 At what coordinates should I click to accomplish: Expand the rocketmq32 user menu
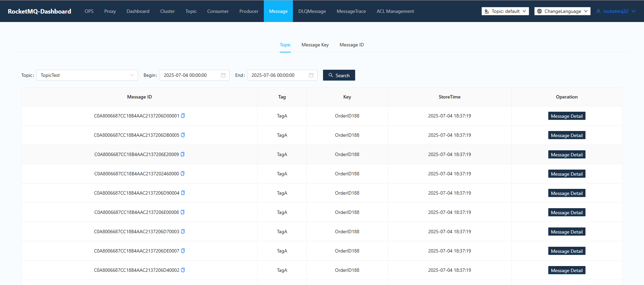(x=616, y=11)
